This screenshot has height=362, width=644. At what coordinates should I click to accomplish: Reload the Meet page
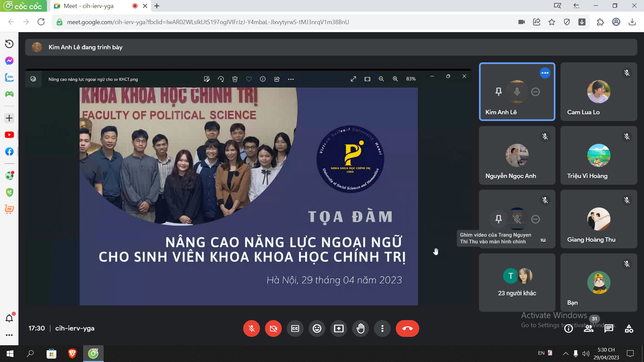41,22
